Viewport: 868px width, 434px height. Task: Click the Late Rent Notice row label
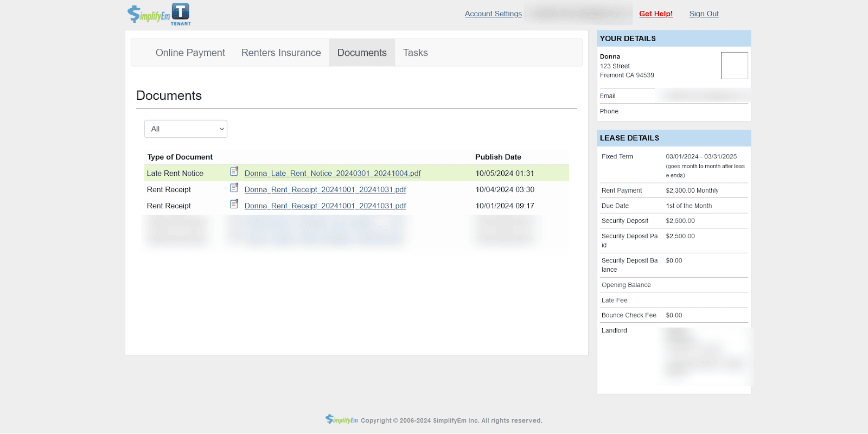tap(175, 173)
